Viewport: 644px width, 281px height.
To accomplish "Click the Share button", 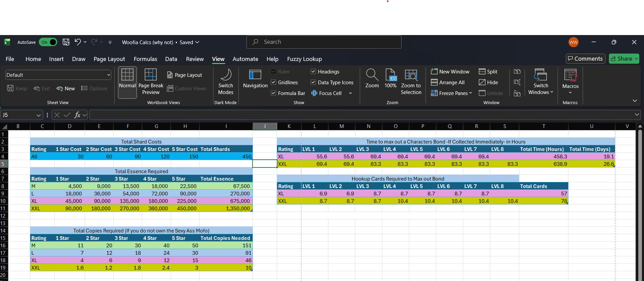I will (x=624, y=59).
